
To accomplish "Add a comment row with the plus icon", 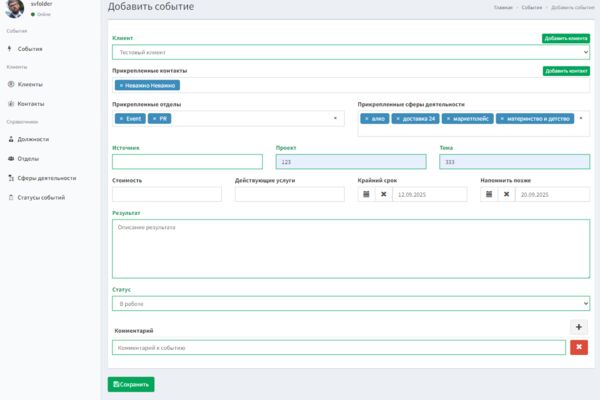I will (x=579, y=327).
